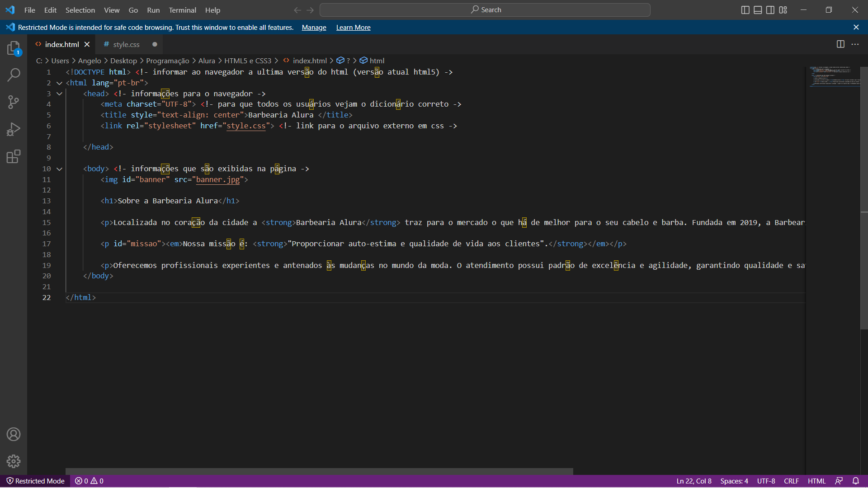Click the Manage link in restricted mode banner
Screen dimensions: 868x488
(314, 28)
